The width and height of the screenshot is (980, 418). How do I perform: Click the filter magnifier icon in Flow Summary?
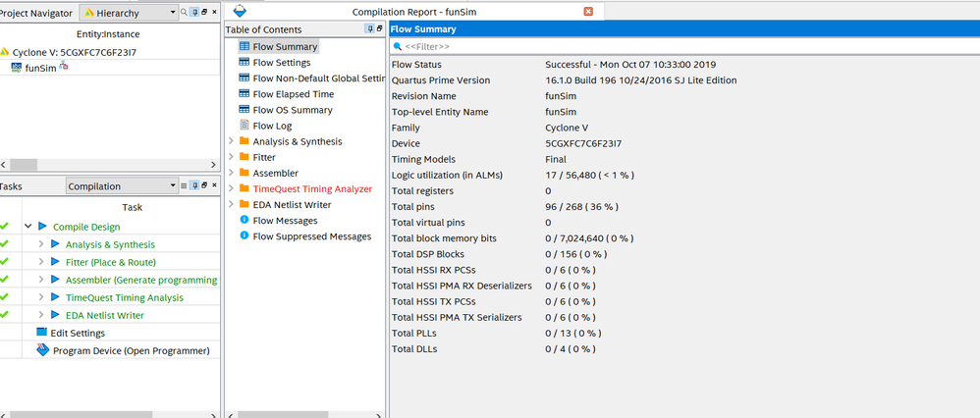[397, 46]
